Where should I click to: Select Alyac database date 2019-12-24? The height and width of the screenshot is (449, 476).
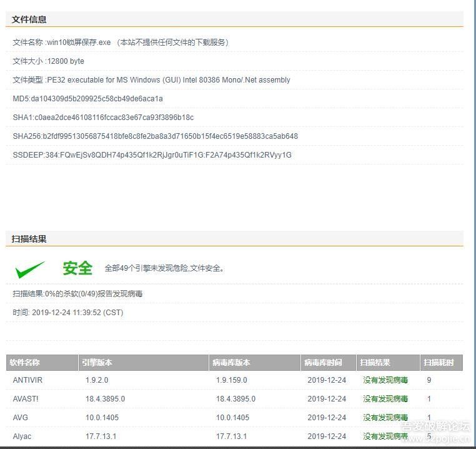(x=327, y=436)
